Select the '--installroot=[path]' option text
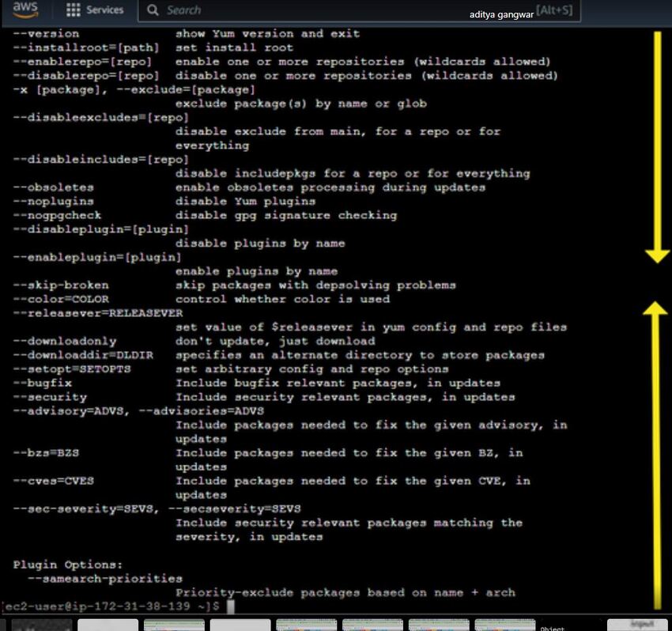Image resolution: width=672 pixels, height=631 pixels. pos(86,47)
